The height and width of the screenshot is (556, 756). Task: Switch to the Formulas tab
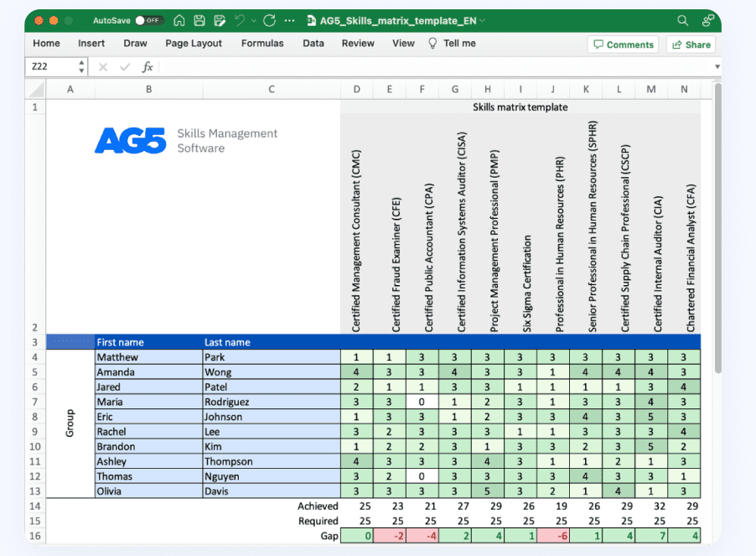point(262,44)
